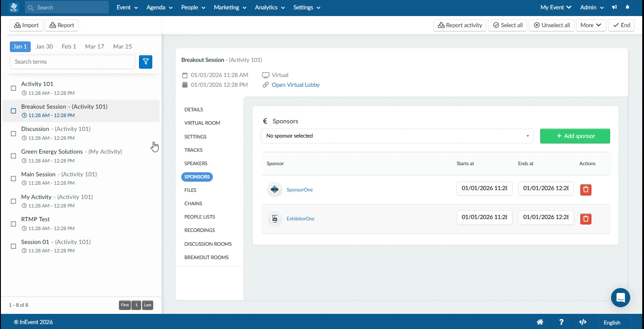644x329 pixels.
Task: Go to Last page of activities
Action: 147,305
